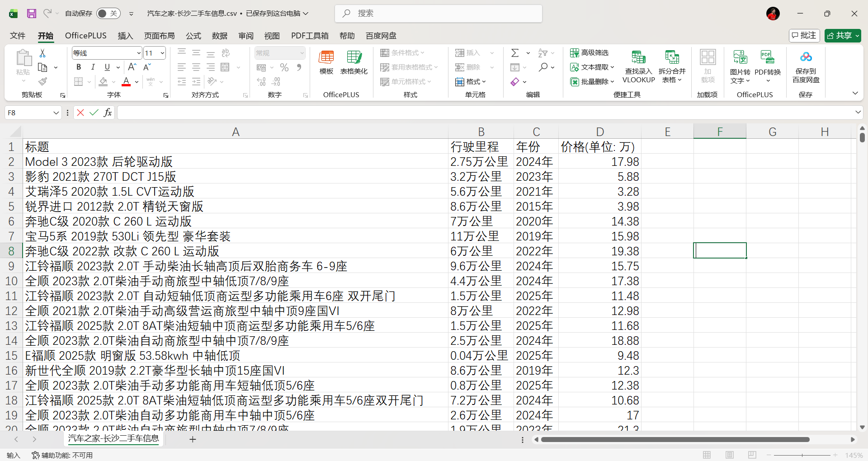The image size is (868, 461).
Task: Open the font size dropdown showing 11
Action: [162, 53]
